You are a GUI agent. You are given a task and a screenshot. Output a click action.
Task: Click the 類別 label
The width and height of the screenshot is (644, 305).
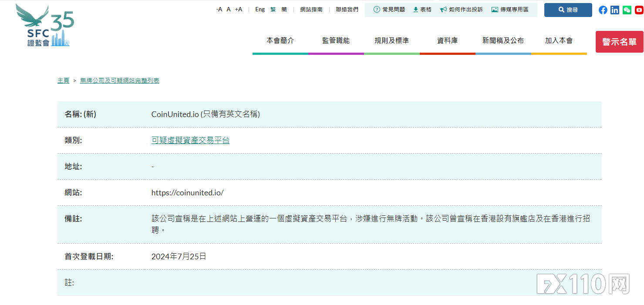coord(73,140)
